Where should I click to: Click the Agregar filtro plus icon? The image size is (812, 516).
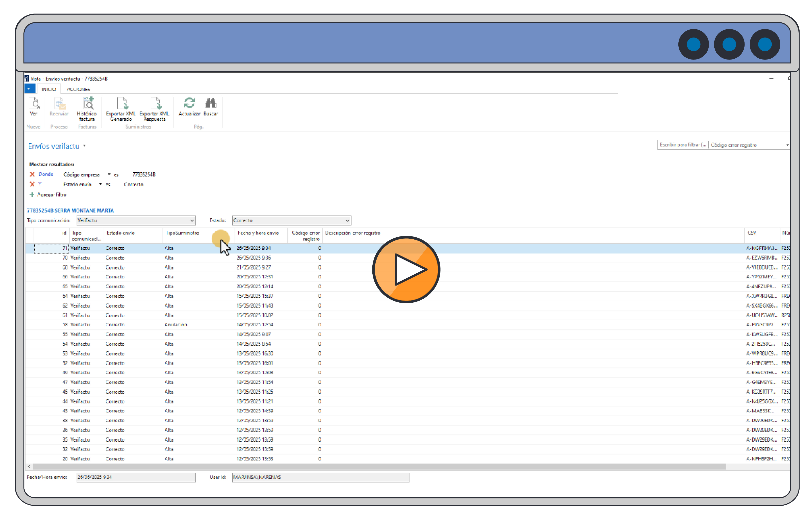point(32,194)
